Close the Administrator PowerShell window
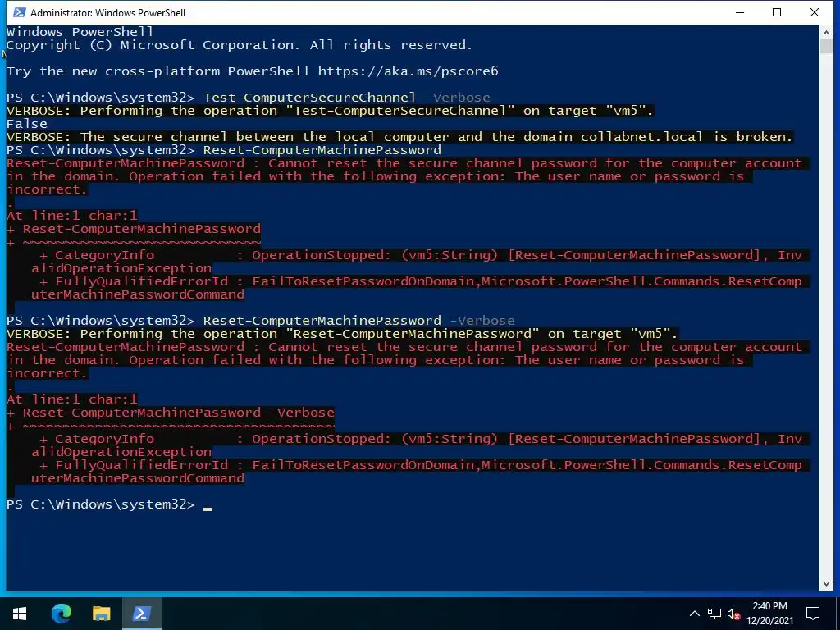This screenshot has height=630, width=840. coord(815,12)
